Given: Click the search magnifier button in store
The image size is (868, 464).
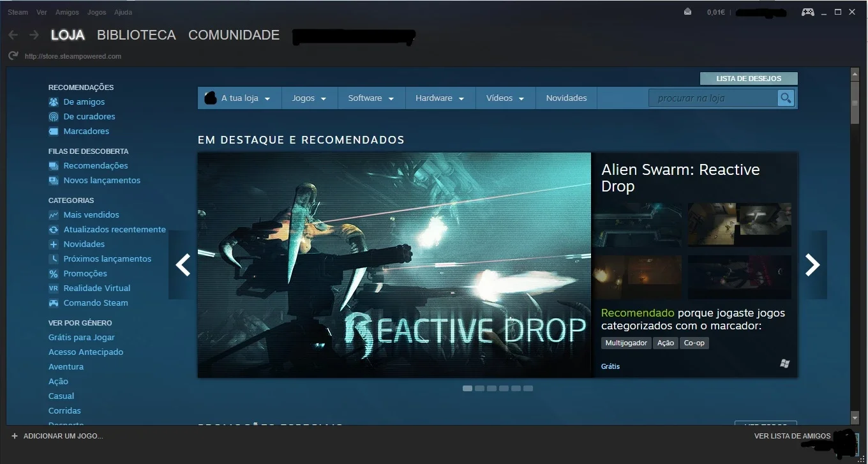Looking at the screenshot, I should pyautogui.click(x=786, y=98).
